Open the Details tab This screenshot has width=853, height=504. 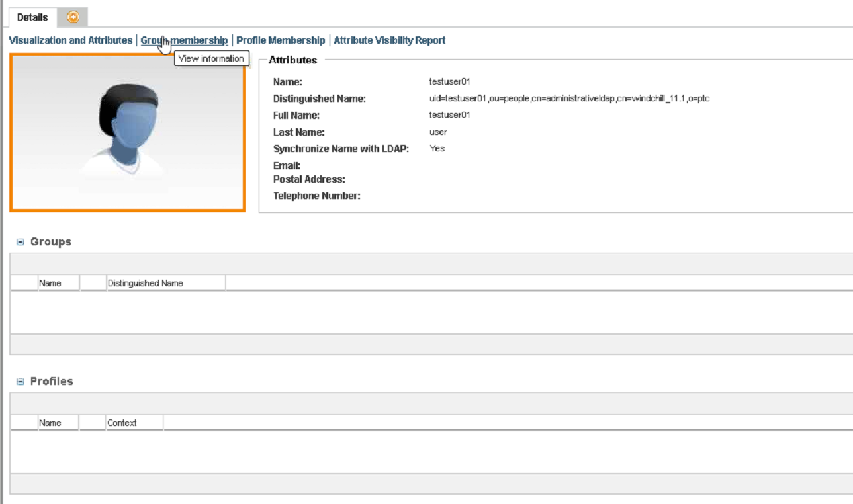click(32, 17)
